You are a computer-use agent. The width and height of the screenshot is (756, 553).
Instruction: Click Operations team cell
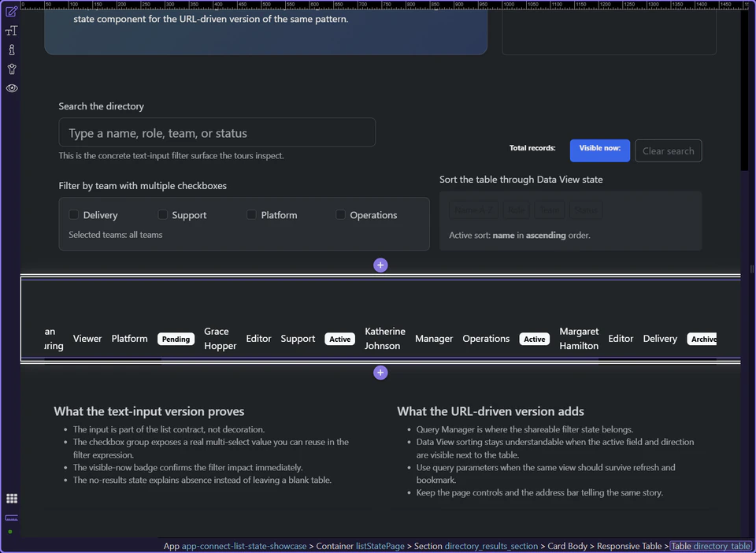pos(486,339)
